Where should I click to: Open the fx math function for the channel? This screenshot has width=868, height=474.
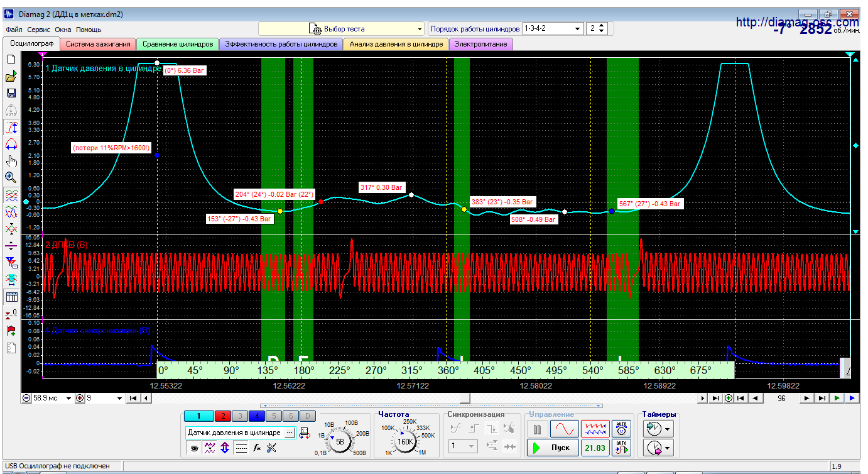pos(257,448)
